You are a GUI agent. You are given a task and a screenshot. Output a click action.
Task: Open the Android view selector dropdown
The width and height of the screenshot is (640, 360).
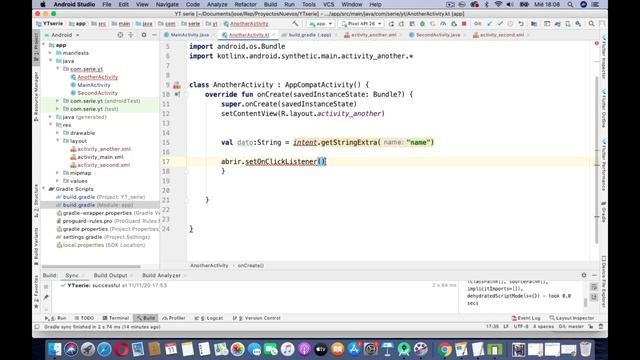[x=62, y=35]
